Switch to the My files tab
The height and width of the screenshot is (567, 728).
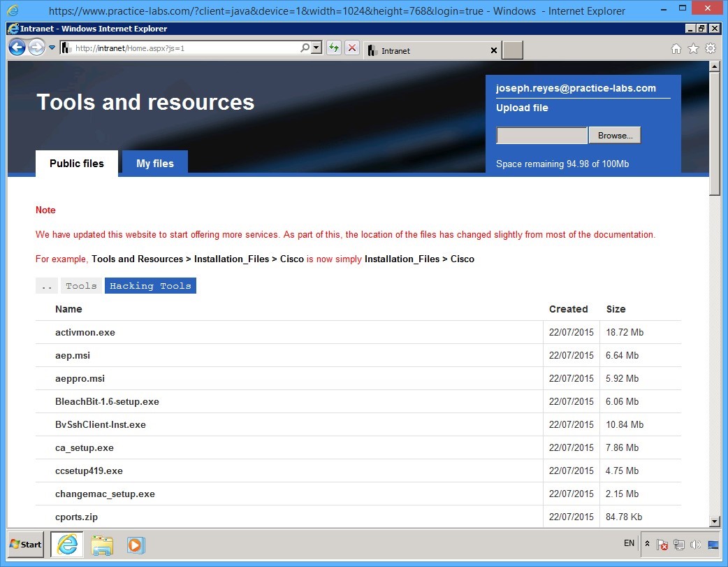(154, 163)
